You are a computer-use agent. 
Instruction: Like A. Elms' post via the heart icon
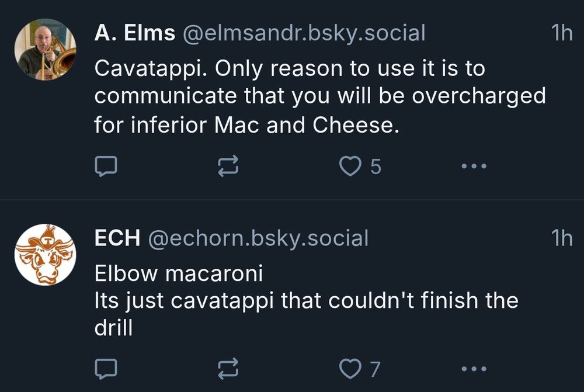tap(350, 166)
